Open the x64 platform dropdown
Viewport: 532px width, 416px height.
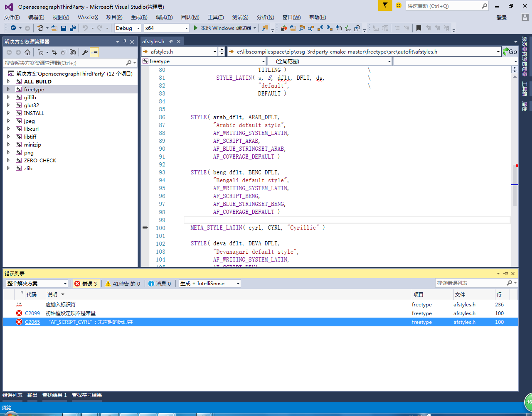pyautogui.click(x=186, y=28)
